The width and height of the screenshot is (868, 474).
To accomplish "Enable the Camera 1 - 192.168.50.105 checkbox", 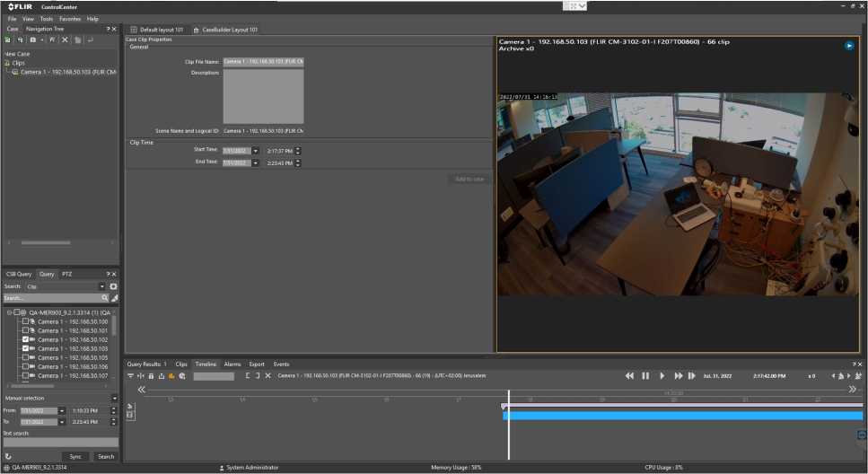I will 25,357.
